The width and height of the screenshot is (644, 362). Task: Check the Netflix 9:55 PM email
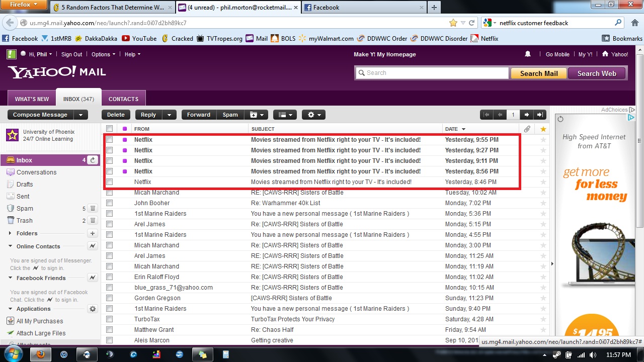tap(110, 140)
